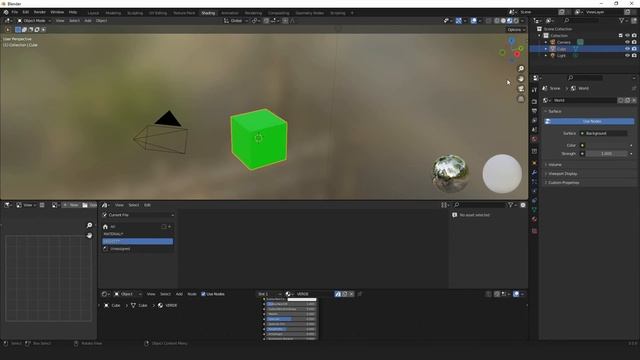This screenshot has height=360, width=640.
Task: Hide the Cube using its eye icon
Action: pyautogui.click(x=627, y=49)
